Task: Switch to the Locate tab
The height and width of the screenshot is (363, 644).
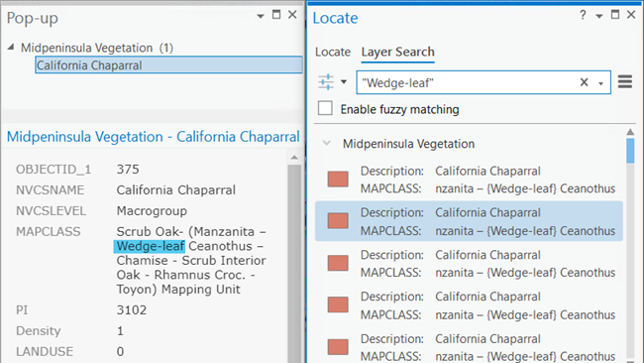Action: (x=333, y=52)
